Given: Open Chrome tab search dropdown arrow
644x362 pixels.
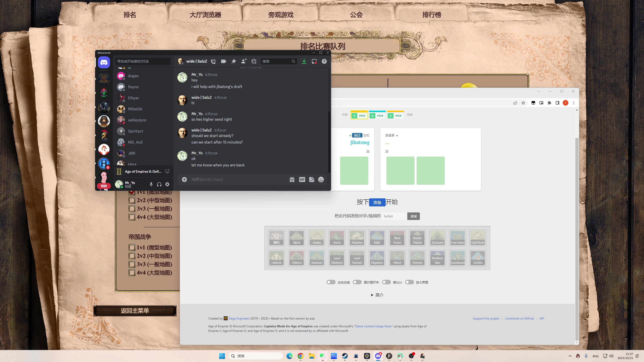Looking at the screenshot, I should point(539,91).
